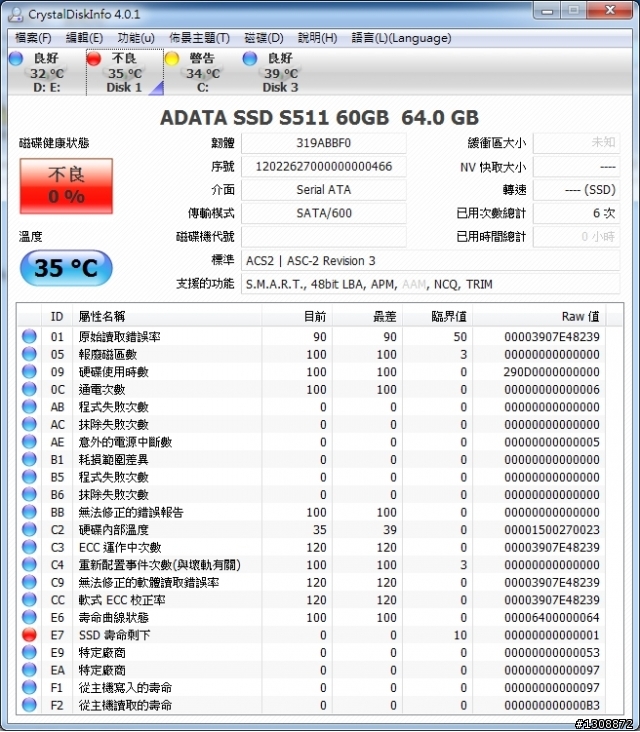
Task: Click status orb for attribute B6
Action: tap(29, 494)
